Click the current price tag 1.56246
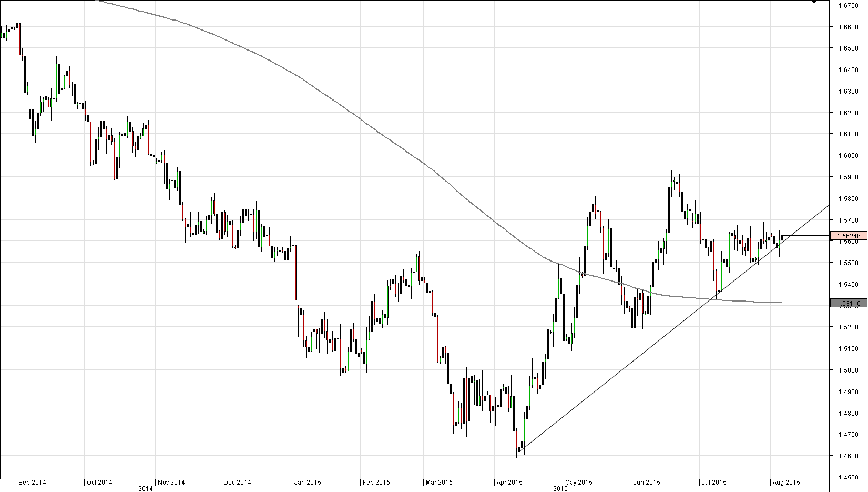Screen dimensions: 868x492 pyautogui.click(x=848, y=236)
